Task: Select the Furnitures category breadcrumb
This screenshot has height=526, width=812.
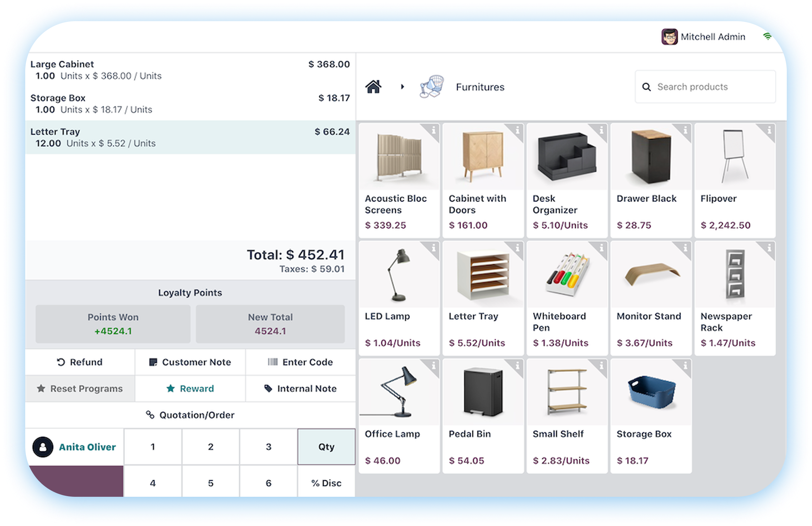Action: 480,87
